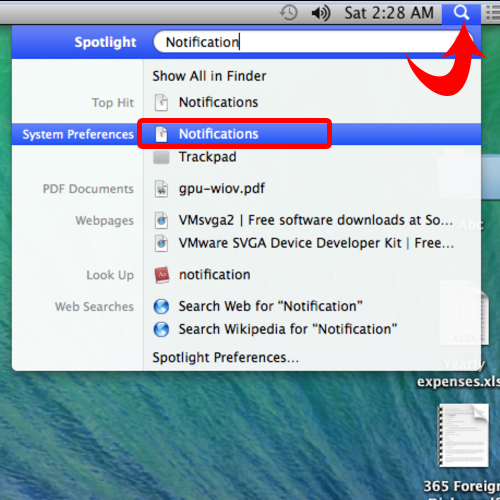
Task: Select Search Wikipedia for "Notification"
Action: 288,329
